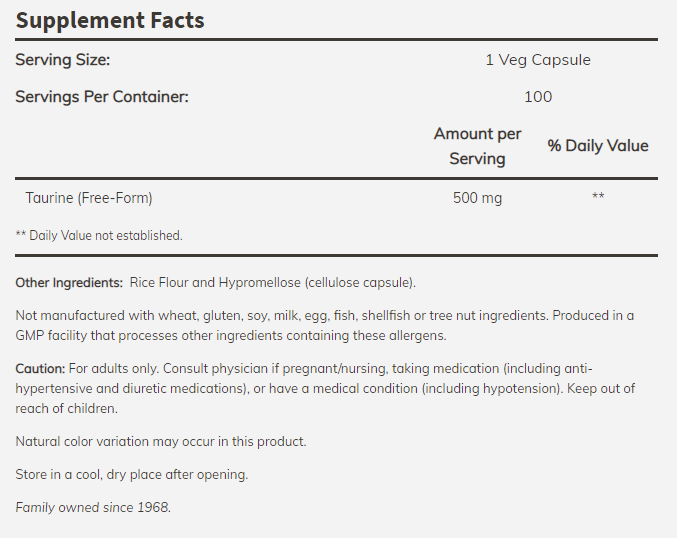Click the Supplement Facts heading

[110, 20]
